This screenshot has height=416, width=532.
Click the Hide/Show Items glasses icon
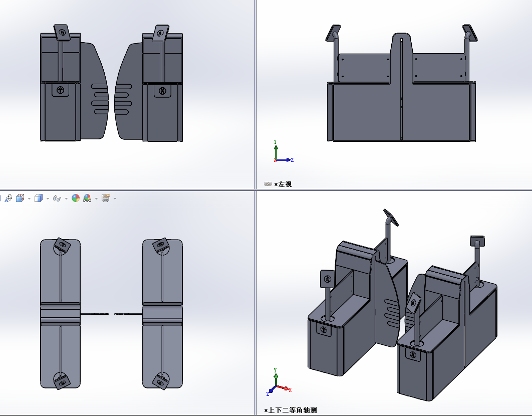pos(57,198)
